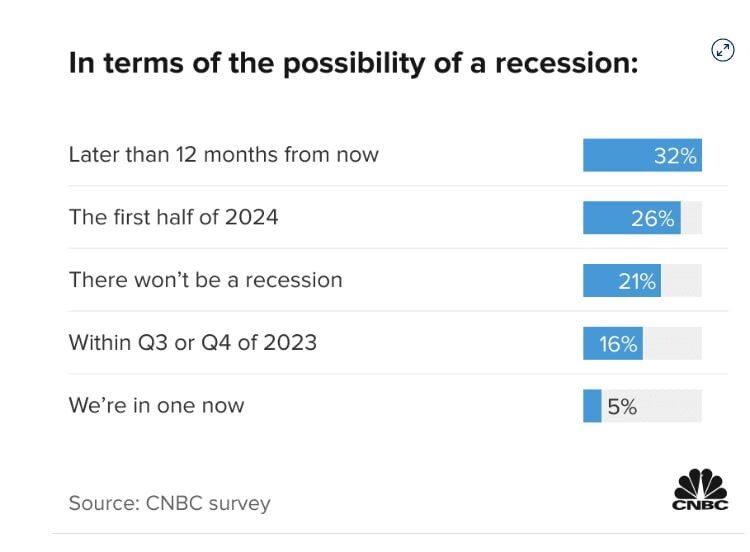
Task: Click the 5% value label
Action: click(x=621, y=406)
